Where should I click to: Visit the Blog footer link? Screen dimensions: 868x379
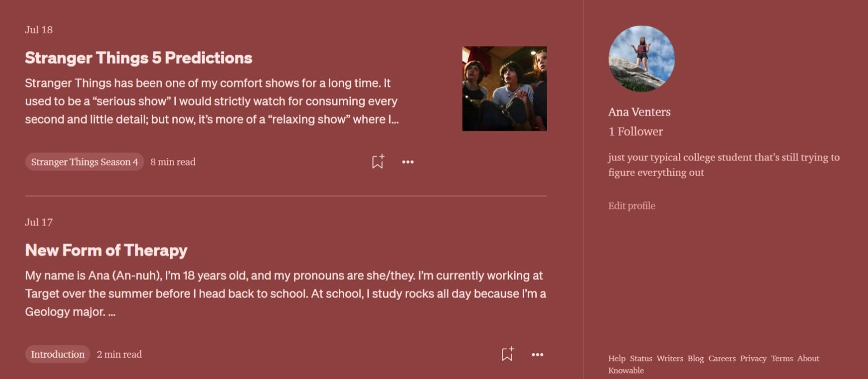[x=695, y=359]
